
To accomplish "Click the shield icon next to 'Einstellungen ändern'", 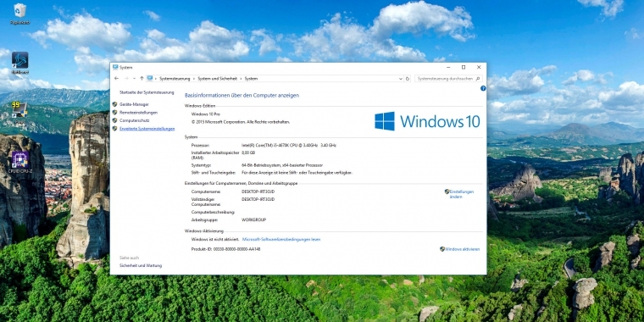I will 447,192.
